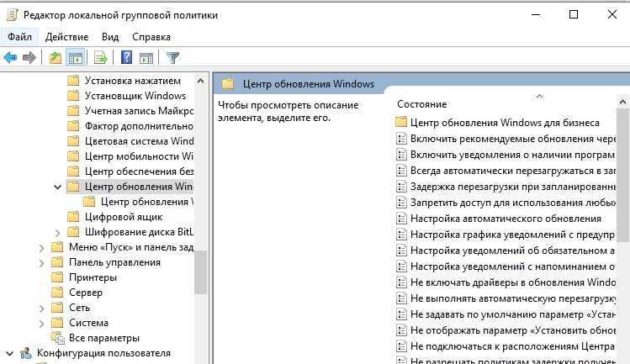Toggle the console tree pane icon

76,58
